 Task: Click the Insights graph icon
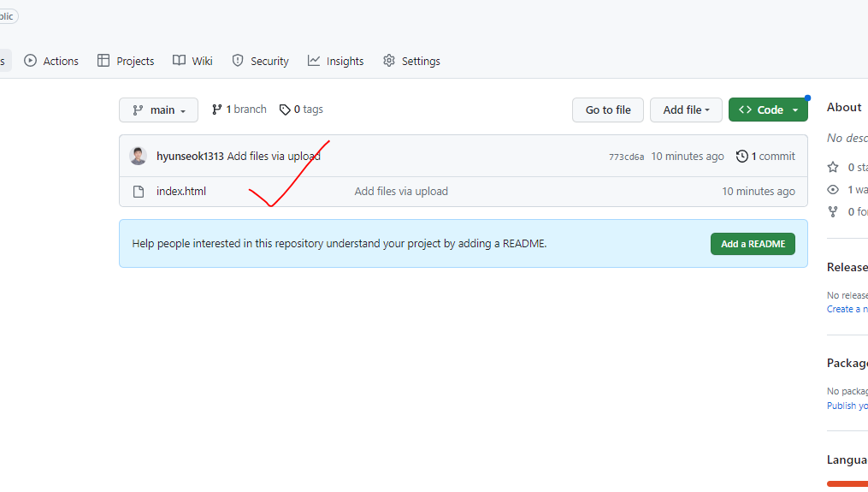click(314, 61)
